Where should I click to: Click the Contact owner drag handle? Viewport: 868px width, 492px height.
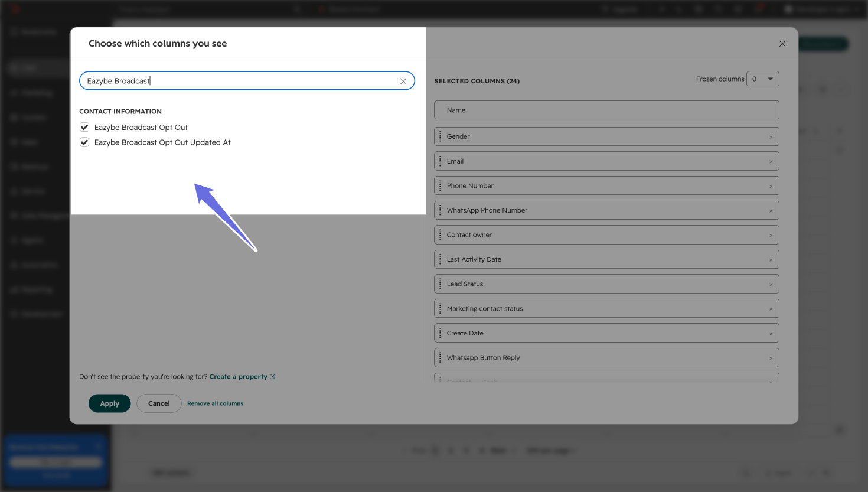440,234
